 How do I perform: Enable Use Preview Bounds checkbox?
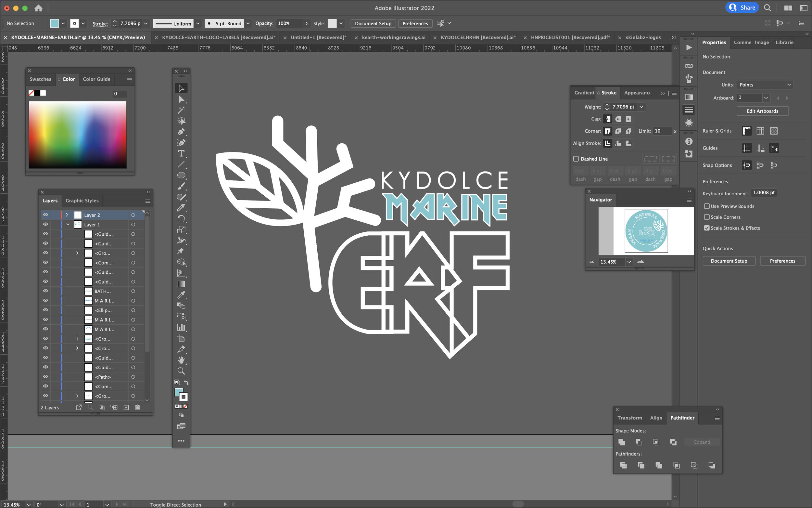[x=706, y=206]
